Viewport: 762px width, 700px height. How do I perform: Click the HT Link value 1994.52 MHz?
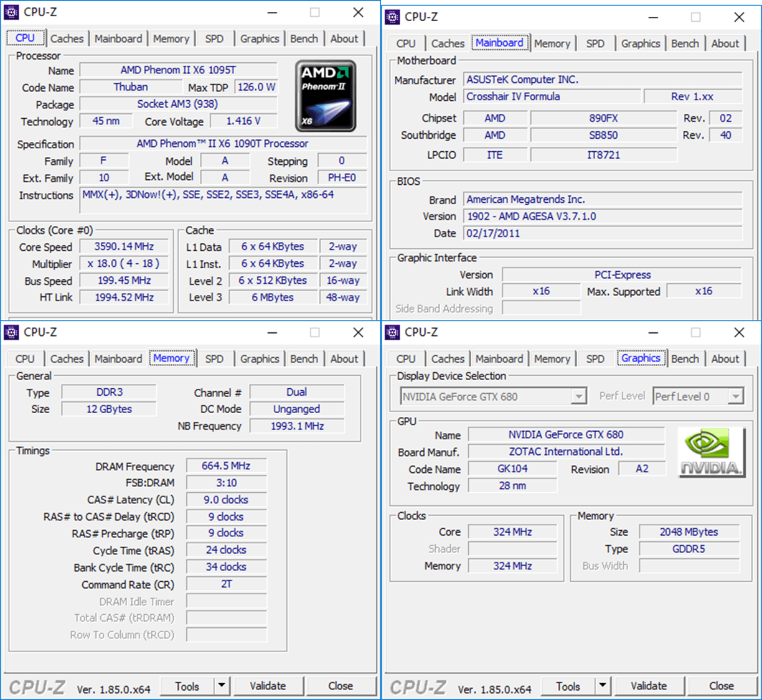click(x=124, y=297)
